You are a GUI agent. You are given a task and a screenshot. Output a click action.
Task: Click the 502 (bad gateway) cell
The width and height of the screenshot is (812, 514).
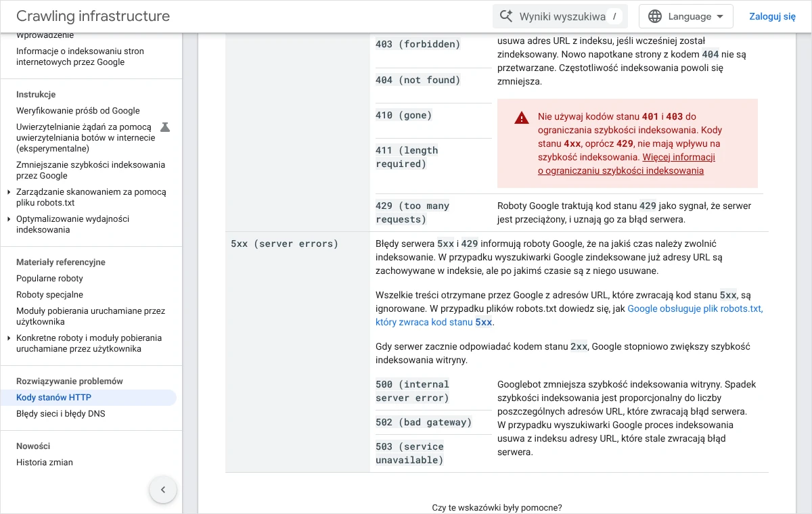click(x=424, y=422)
